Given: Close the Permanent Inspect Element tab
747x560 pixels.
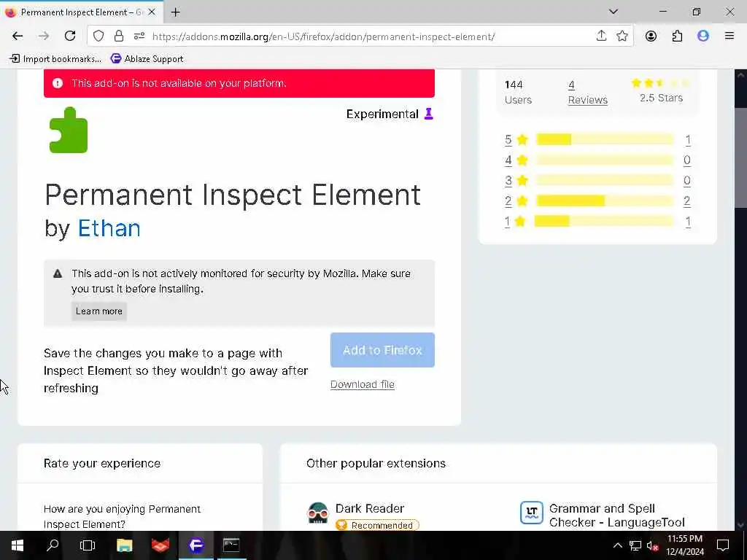Looking at the screenshot, I should pos(152,12).
